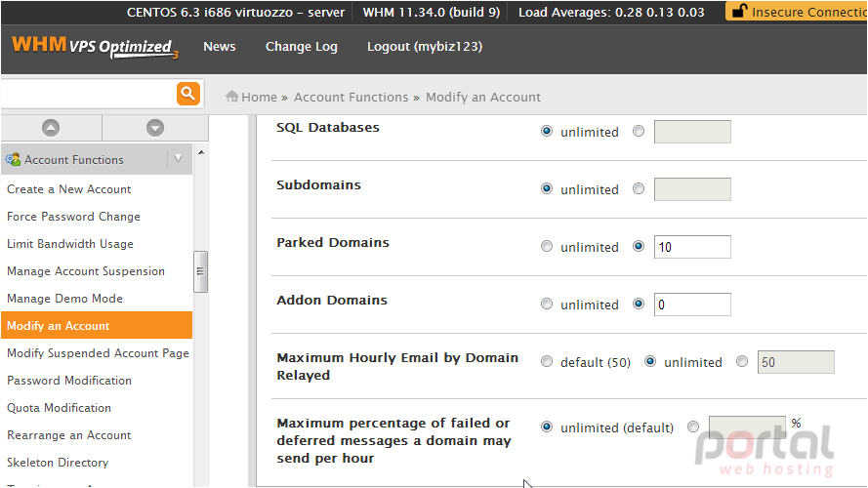Click sidebar scrollbar up arrow
The width and height of the screenshot is (868, 488).
click(201, 152)
